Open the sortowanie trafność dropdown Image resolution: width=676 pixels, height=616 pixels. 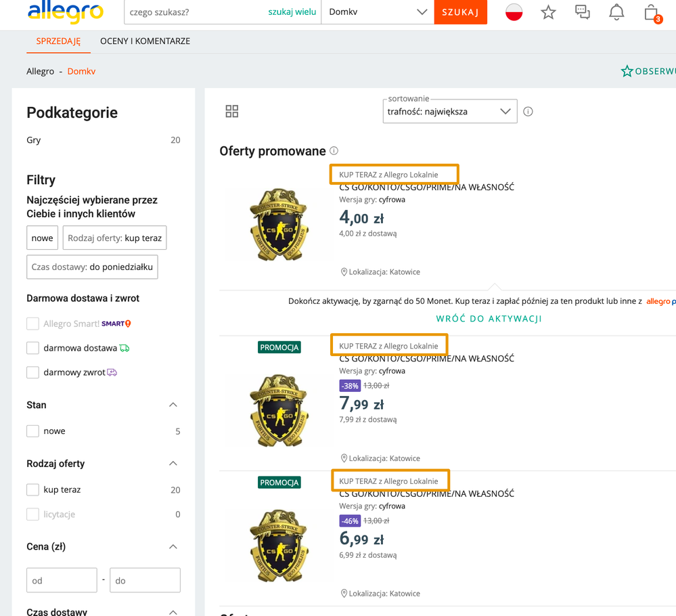450,112
